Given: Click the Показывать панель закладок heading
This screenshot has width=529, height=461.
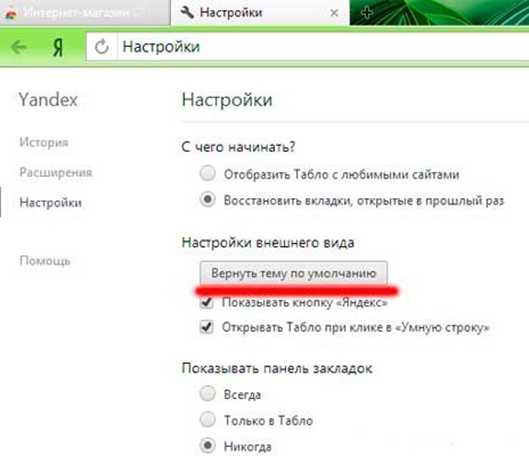Looking at the screenshot, I should 277,368.
